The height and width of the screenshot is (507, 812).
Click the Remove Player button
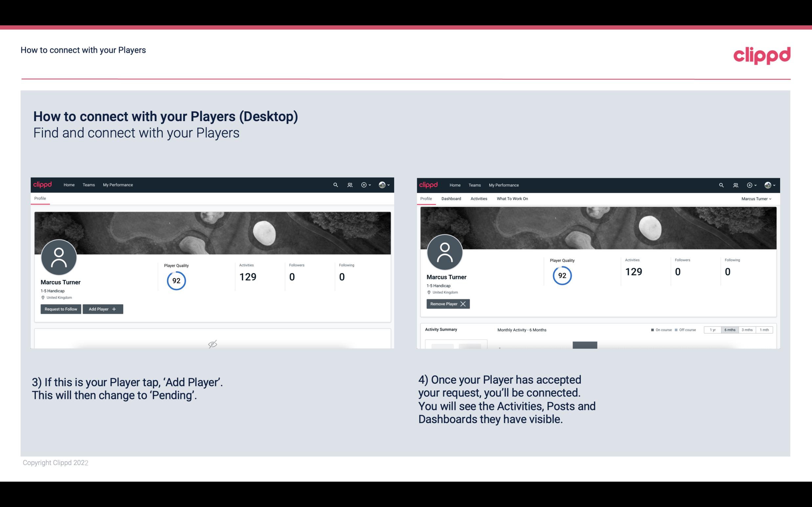(447, 303)
